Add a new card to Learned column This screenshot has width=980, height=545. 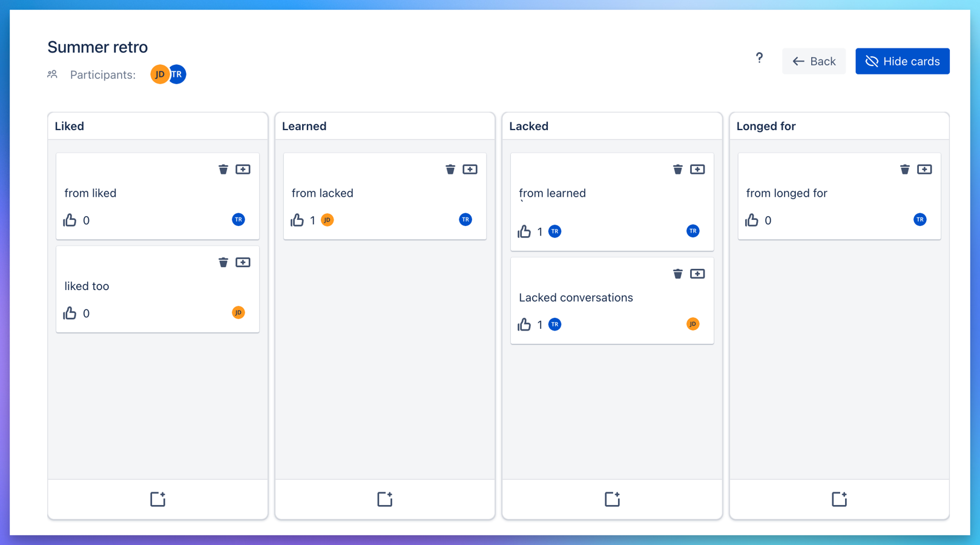click(x=385, y=499)
